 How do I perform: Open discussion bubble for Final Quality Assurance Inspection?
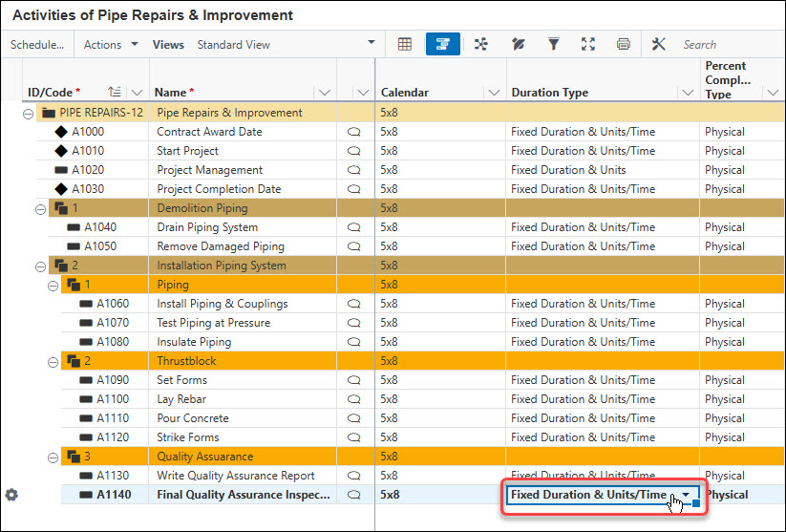click(354, 495)
